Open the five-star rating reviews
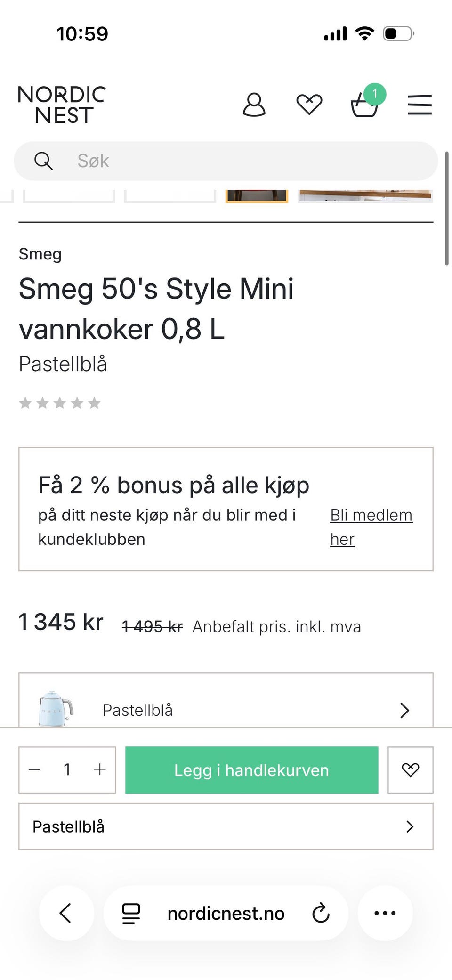452x980 pixels. [60, 403]
